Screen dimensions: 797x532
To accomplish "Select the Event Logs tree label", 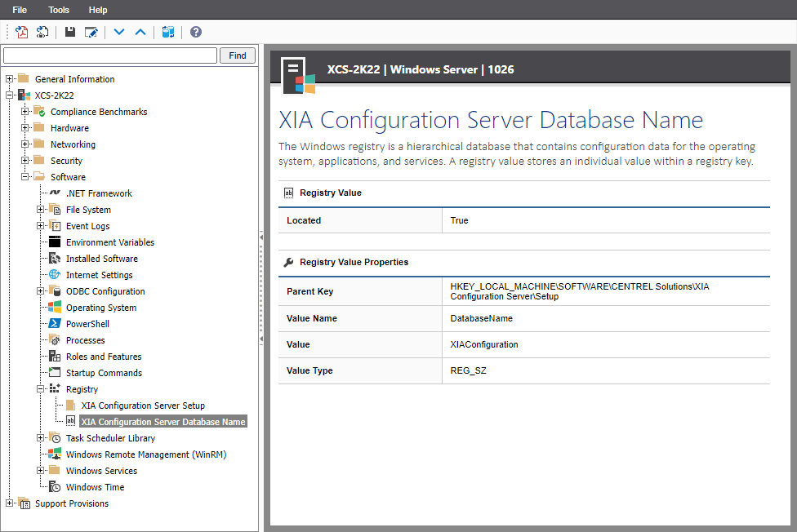I will [x=88, y=225].
